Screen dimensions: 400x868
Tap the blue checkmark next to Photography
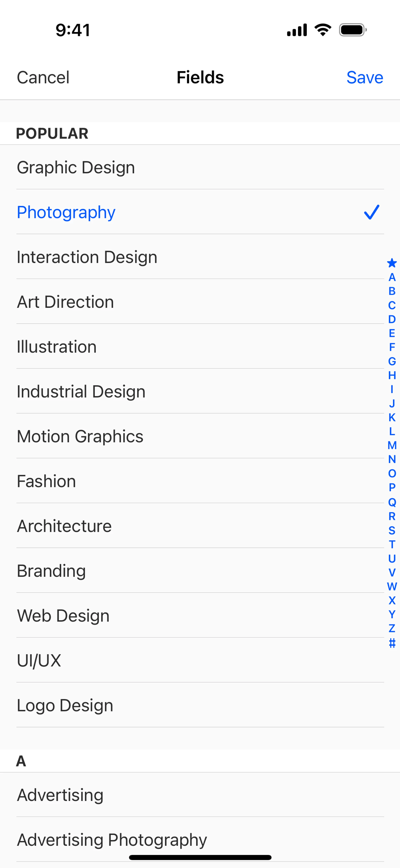(371, 212)
